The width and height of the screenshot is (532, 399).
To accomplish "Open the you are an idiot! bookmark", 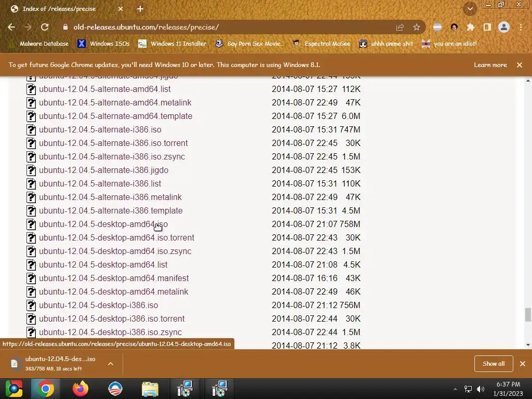I will (449, 44).
